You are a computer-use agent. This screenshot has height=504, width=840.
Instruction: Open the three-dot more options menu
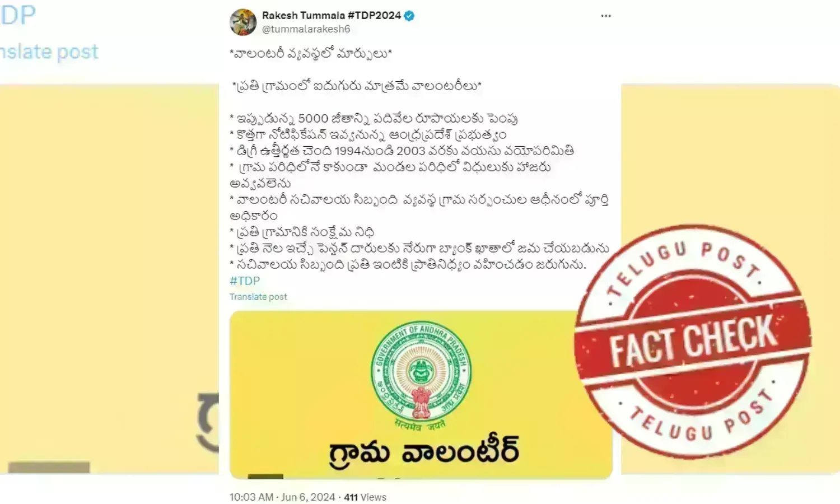605,16
